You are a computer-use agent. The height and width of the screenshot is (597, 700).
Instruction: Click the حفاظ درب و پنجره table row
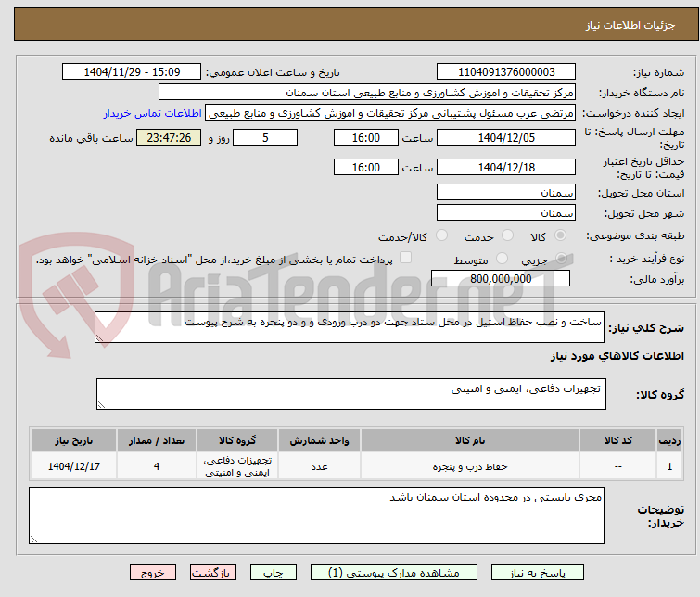356,466
